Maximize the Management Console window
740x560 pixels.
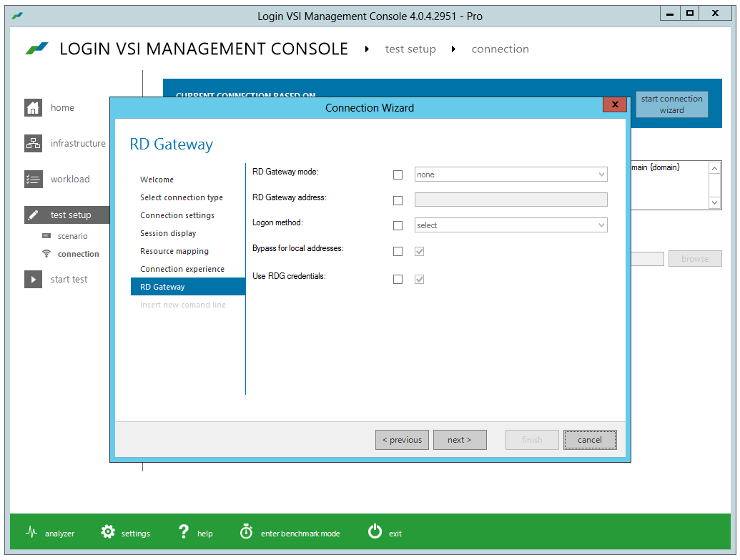pyautogui.click(x=689, y=14)
